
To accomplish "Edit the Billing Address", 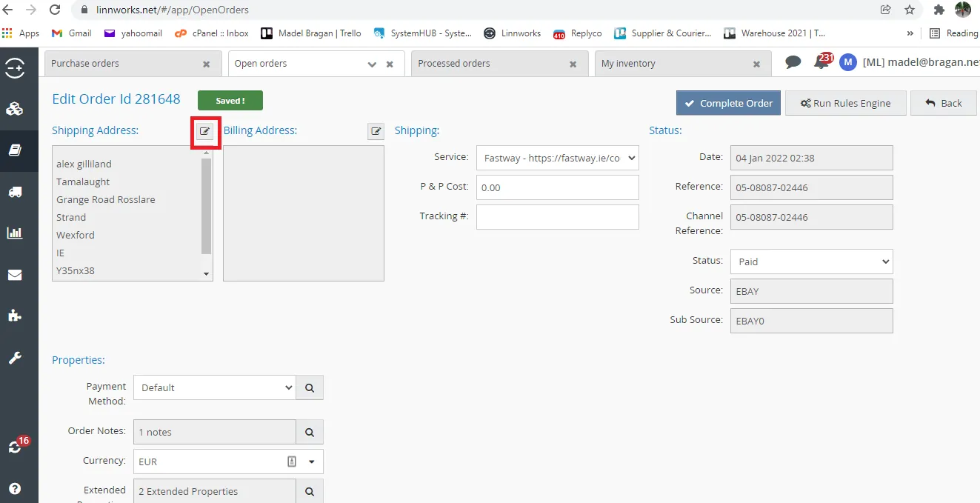I will tap(376, 131).
